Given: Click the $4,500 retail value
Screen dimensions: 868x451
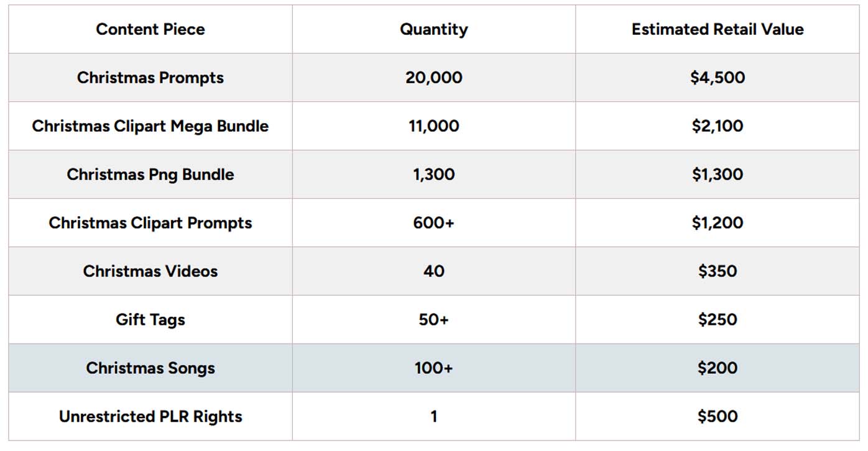Looking at the screenshot, I should tap(718, 78).
